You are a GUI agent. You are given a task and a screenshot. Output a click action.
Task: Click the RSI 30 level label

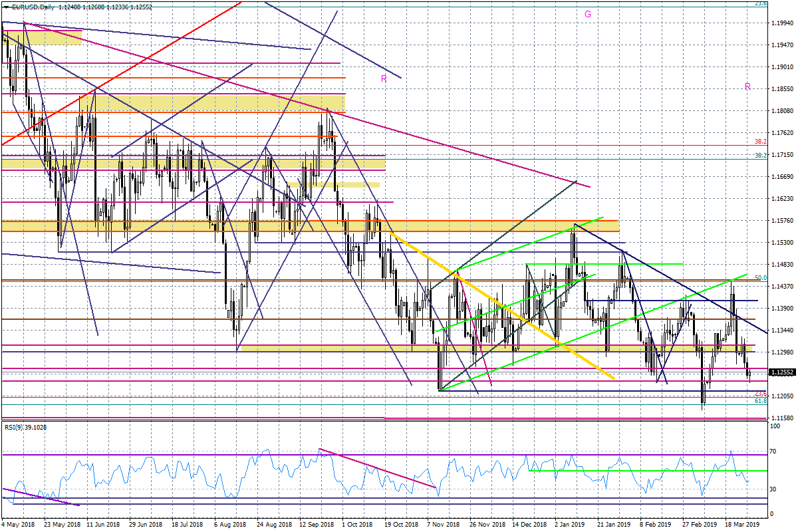[773, 489]
